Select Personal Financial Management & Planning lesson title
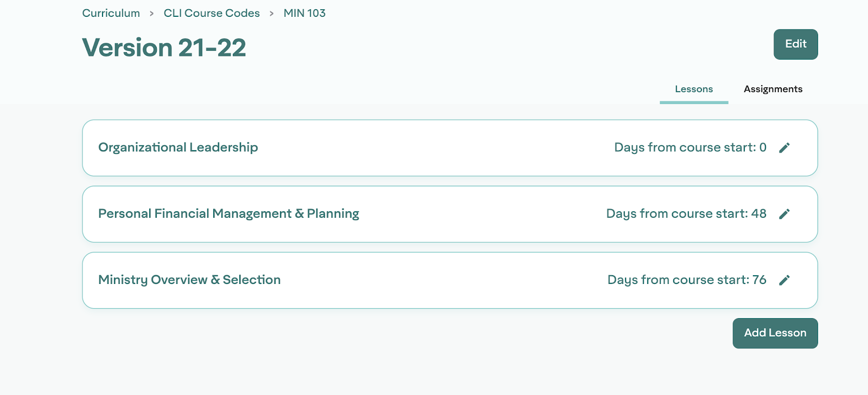Viewport: 868px width, 395px height. (x=228, y=213)
